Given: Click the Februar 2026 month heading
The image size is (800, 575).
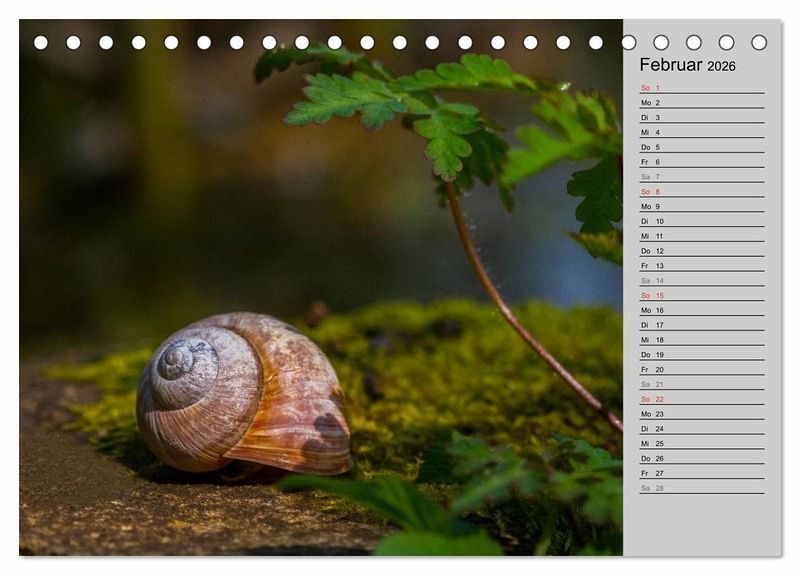Looking at the screenshot, I should tap(687, 65).
